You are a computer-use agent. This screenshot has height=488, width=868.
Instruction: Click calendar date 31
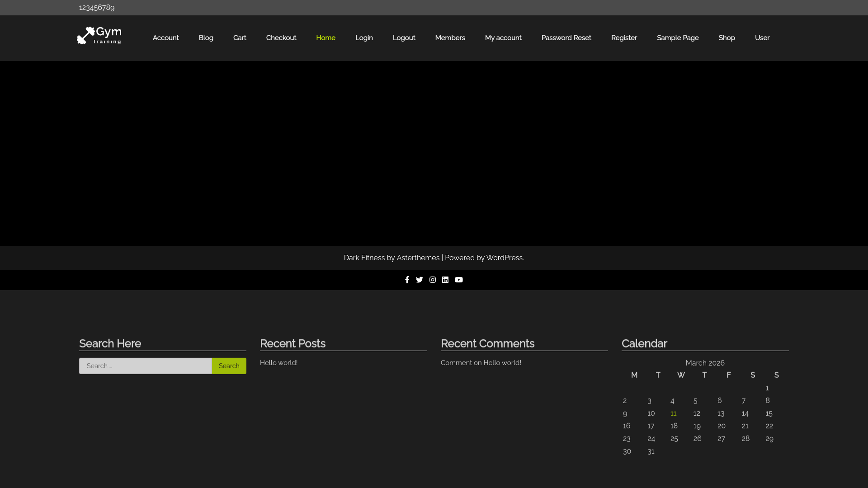(651, 451)
